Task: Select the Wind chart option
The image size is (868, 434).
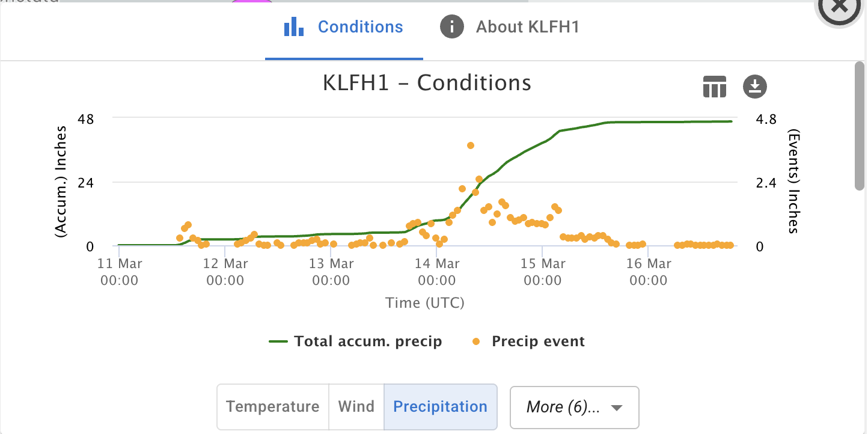Action: pos(356,407)
